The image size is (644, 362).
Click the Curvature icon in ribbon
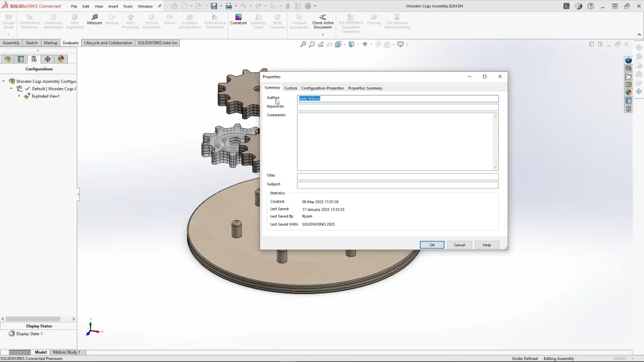pos(238,18)
